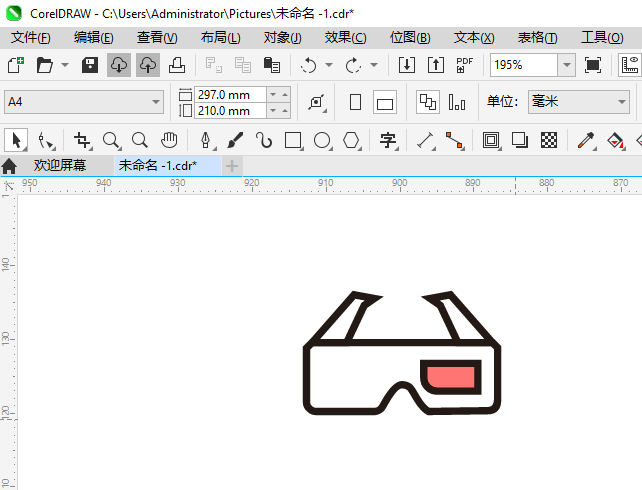This screenshot has width=642, height=490.
Task: Expand the Open recent files arrow
Action: [x=65, y=65]
